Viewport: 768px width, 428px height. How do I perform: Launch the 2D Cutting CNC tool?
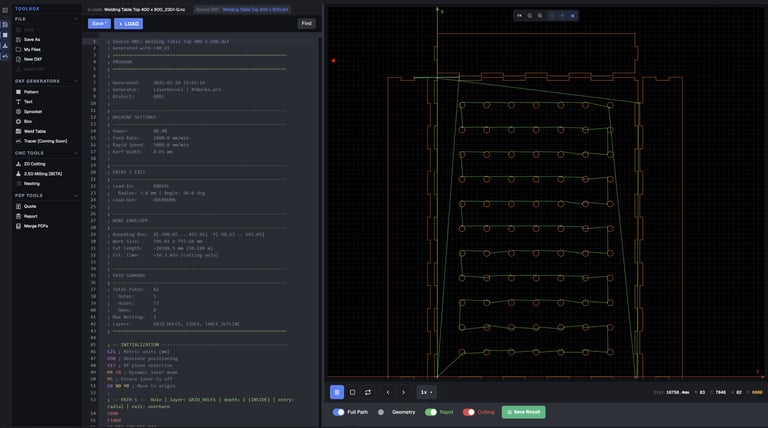(x=34, y=163)
